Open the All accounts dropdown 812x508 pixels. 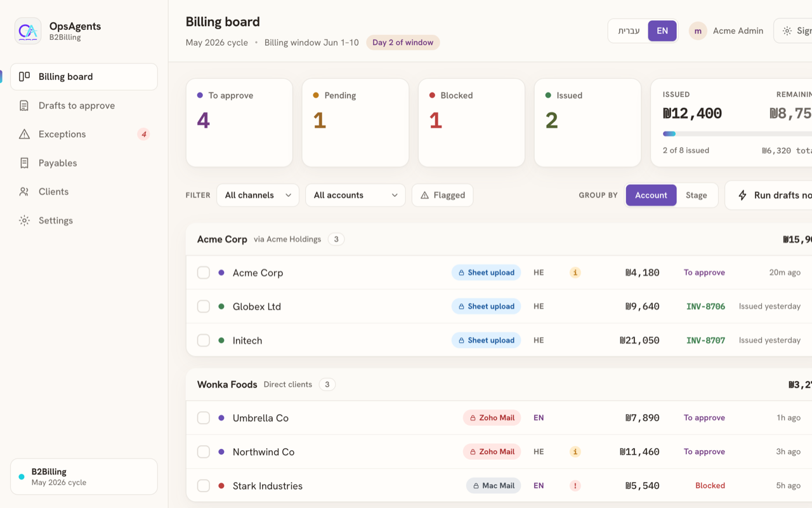[x=355, y=196]
